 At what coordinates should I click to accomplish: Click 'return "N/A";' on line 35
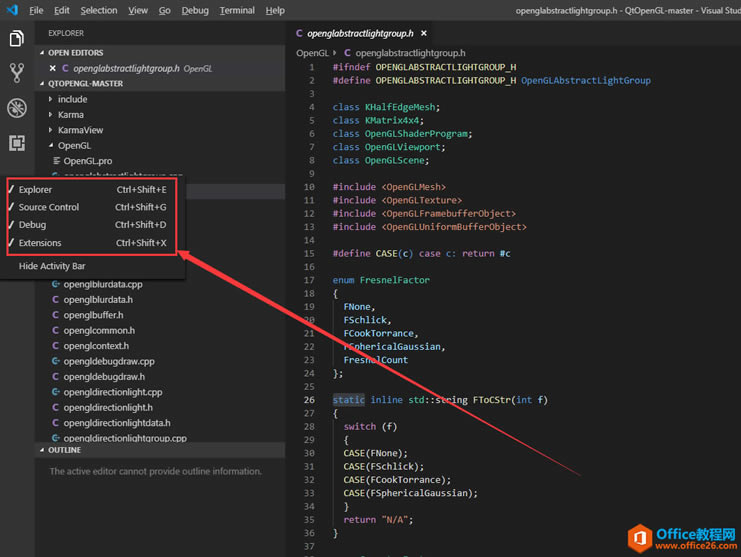click(378, 520)
